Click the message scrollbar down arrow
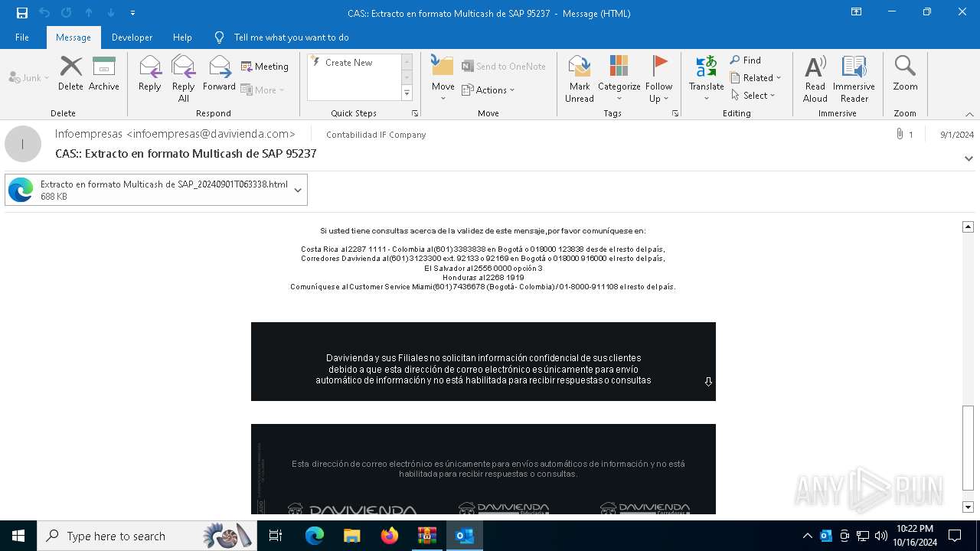980x551 pixels. coord(968,507)
